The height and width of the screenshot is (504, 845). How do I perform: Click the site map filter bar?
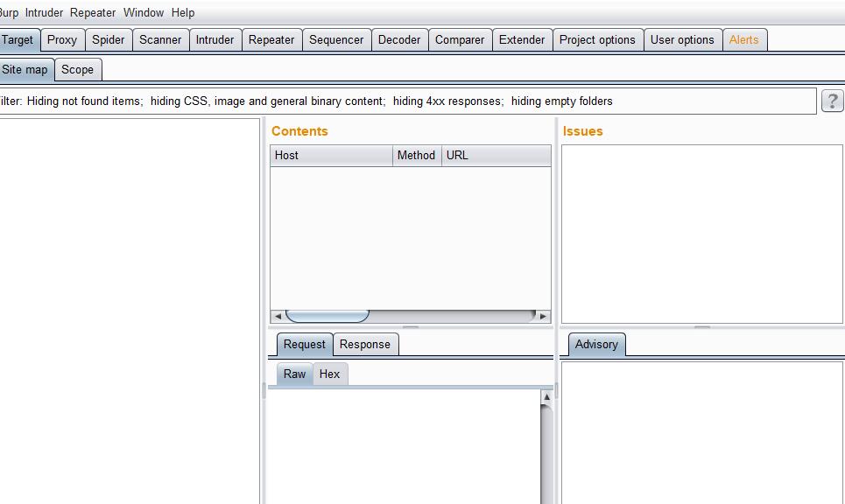(407, 101)
